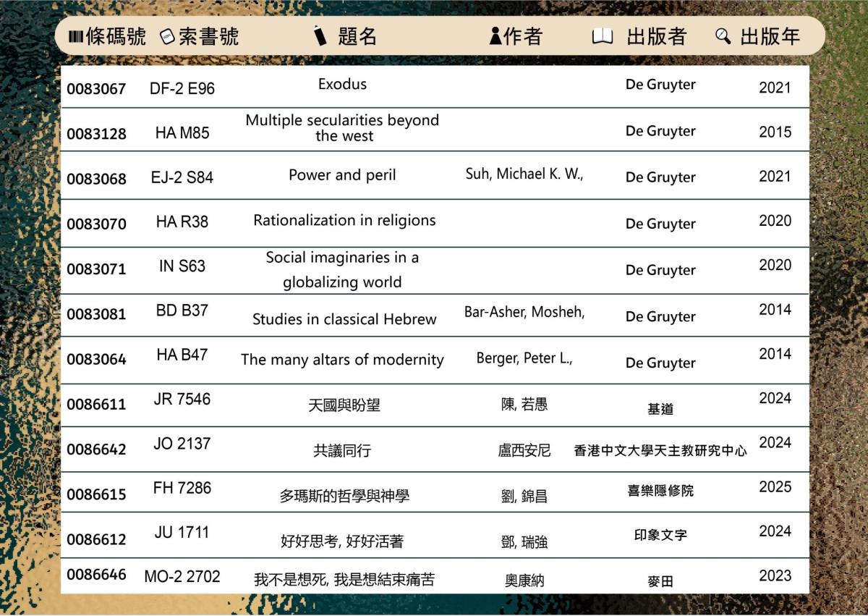This screenshot has height=616, width=868.
Task: Click author Bar-Asher, Mosheh
Action: (x=524, y=313)
